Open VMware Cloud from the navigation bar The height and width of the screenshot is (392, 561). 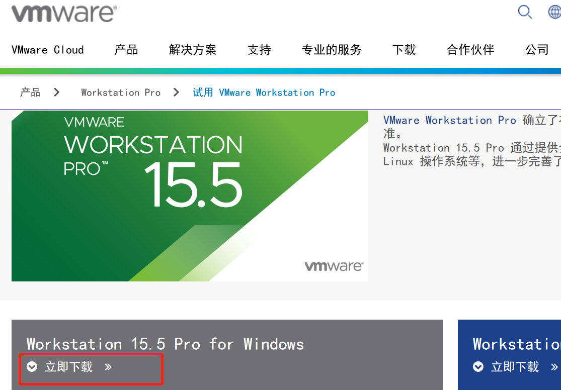point(47,50)
